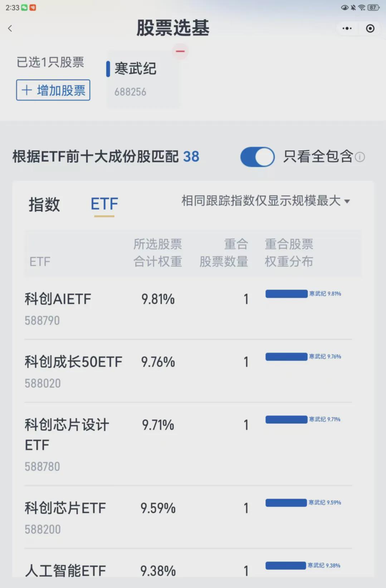Viewport: 386px width, 588px height.
Task: Switch to the 指数 tab
Action: [x=44, y=204]
